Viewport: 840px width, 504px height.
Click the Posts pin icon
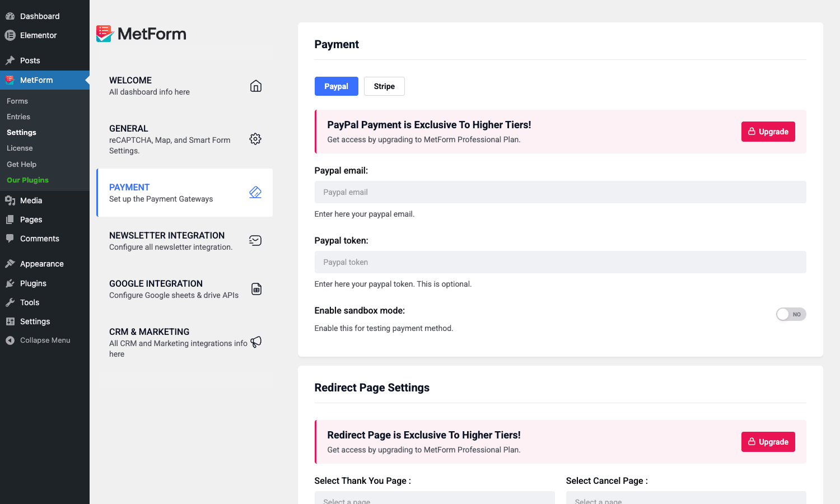tap(10, 60)
